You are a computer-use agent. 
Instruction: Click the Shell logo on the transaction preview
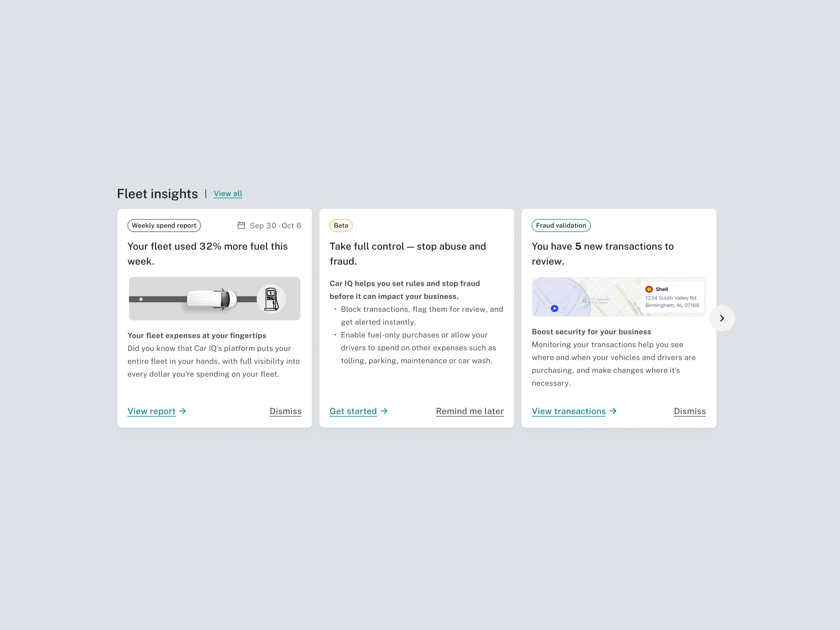(x=649, y=289)
